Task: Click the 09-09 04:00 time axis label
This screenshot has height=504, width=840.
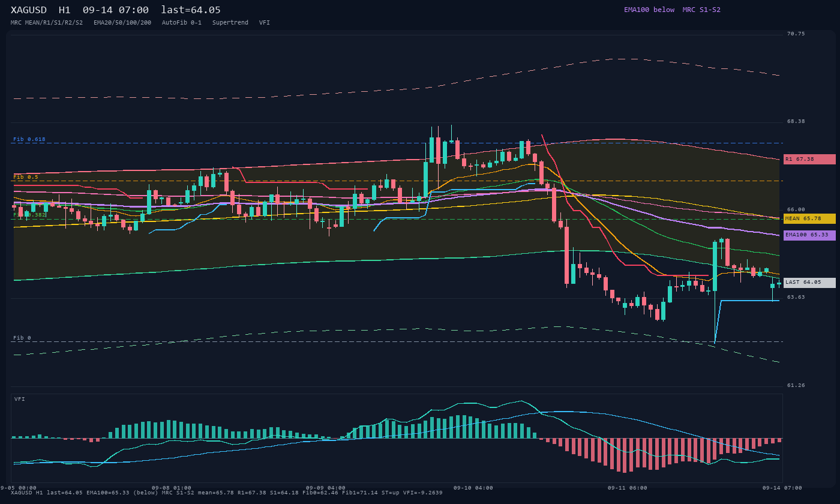Action: point(326,488)
